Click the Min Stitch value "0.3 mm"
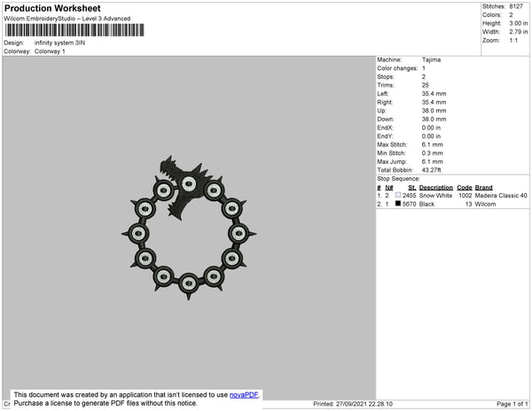Viewport: 532px width, 411px height. click(x=433, y=153)
